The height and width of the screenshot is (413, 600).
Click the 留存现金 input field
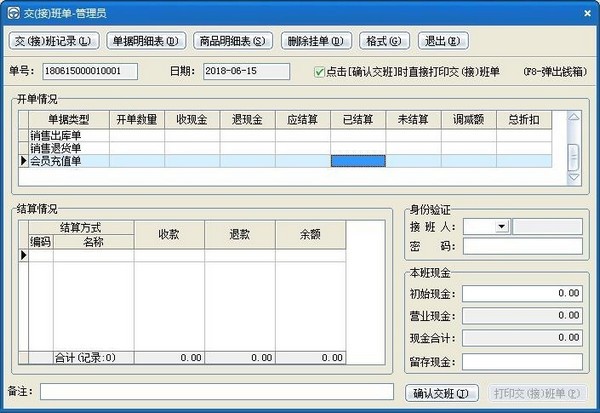coord(522,361)
